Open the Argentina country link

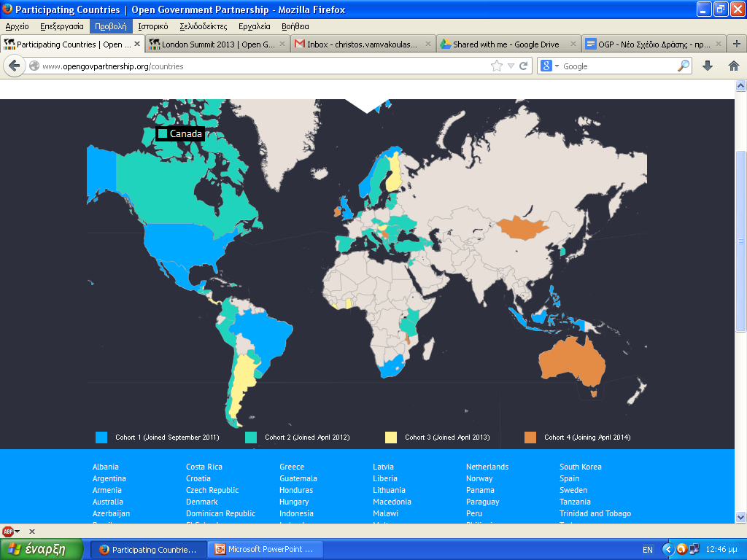(109, 478)
